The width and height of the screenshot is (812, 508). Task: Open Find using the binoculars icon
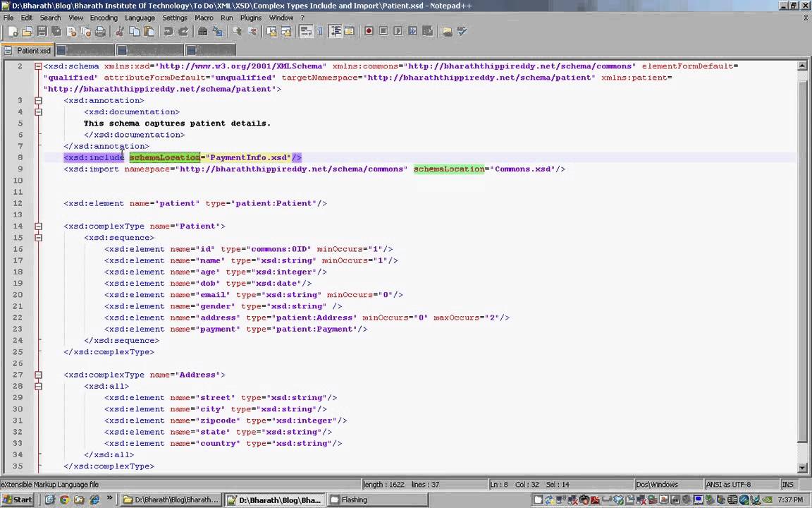202,32
